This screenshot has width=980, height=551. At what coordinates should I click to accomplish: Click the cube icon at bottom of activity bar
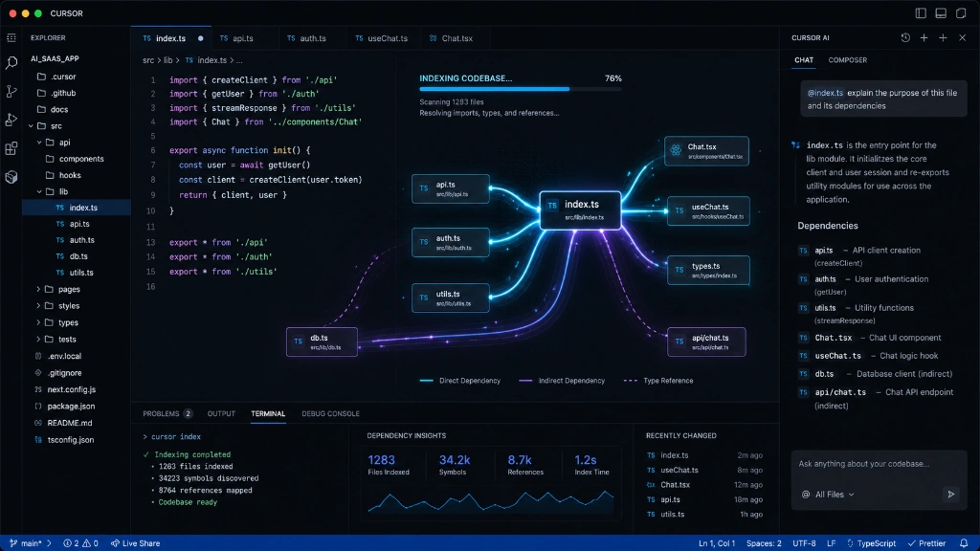coord(11,177)
